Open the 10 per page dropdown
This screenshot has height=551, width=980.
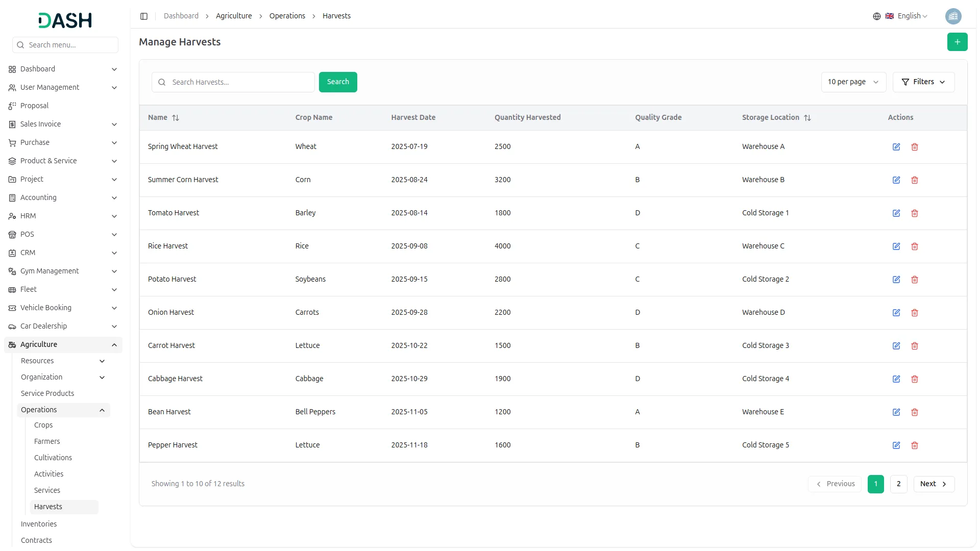[x=853, y=82]
